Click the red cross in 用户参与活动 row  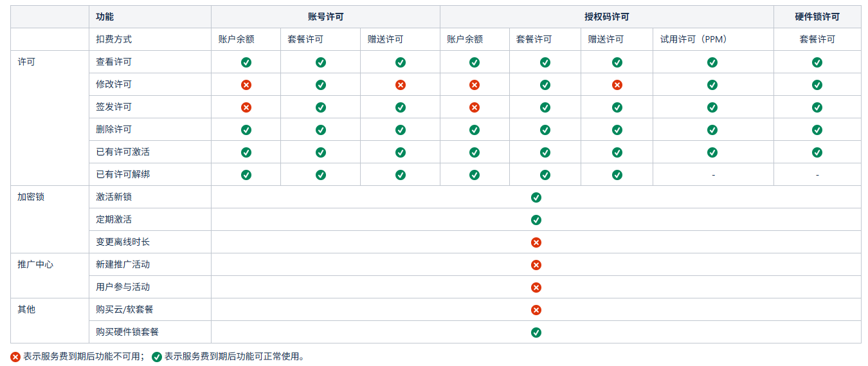[x=536, y=288]
